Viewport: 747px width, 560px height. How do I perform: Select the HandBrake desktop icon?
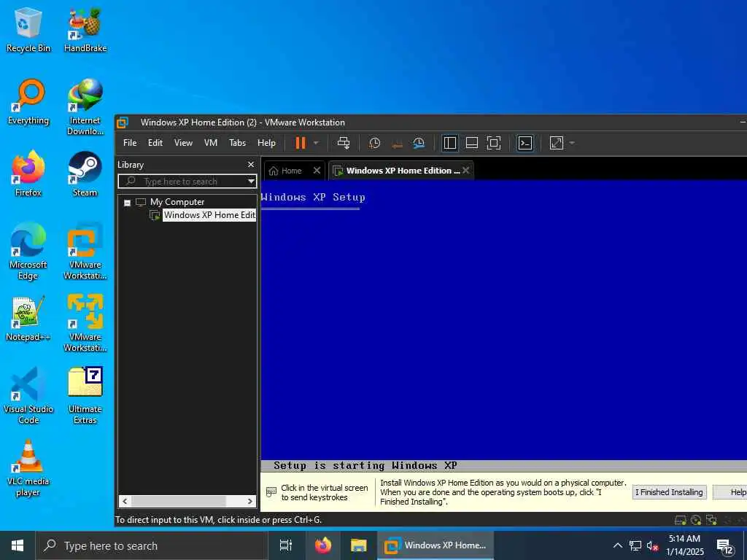tap(85, 29)
